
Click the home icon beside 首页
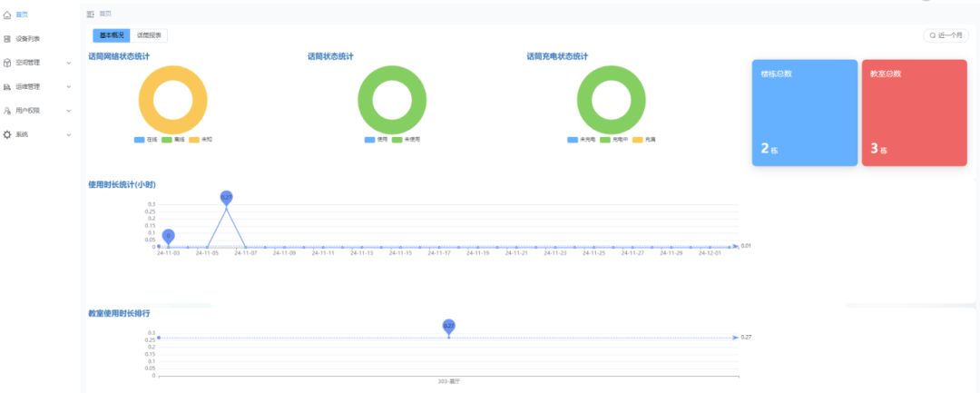(7, 15)
